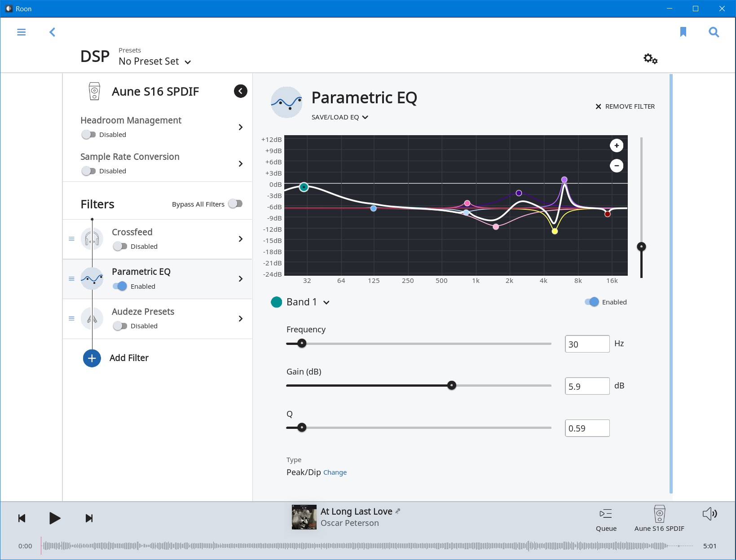Click the Audeze Presets icon

[92, 319]
